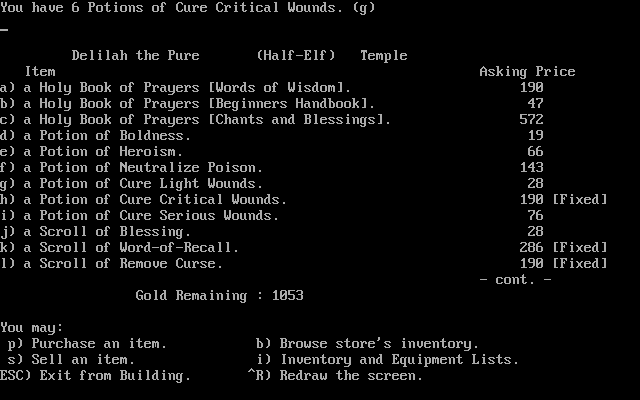
Task: Click the Gold Remaining amount
Action: [x=288, y=296]
